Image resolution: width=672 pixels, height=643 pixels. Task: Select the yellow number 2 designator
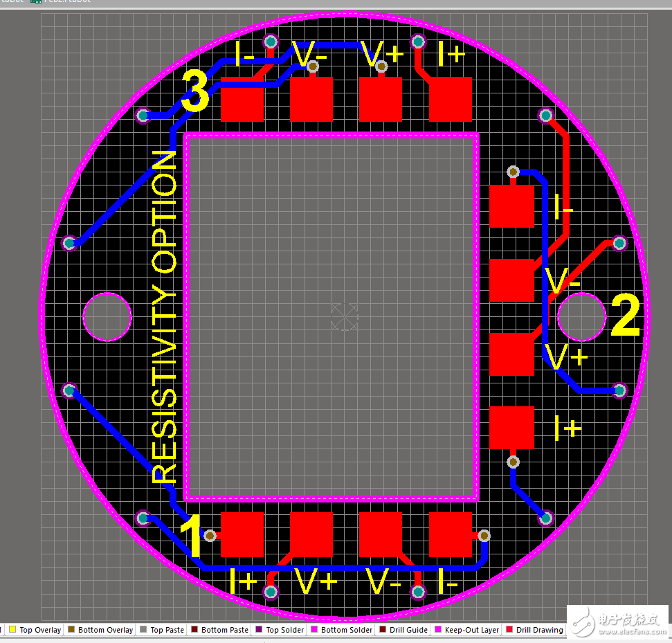point(626,315)
